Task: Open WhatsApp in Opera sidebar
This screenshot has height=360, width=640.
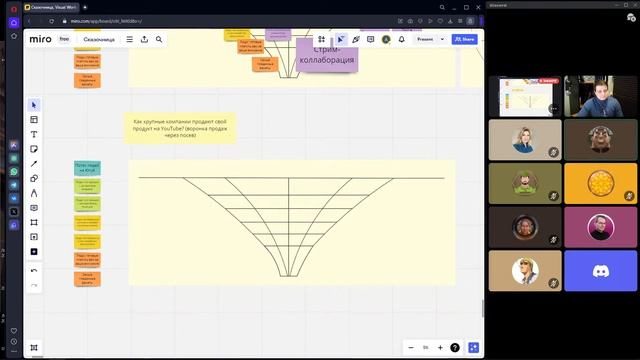Action: [x=14, y=172]
